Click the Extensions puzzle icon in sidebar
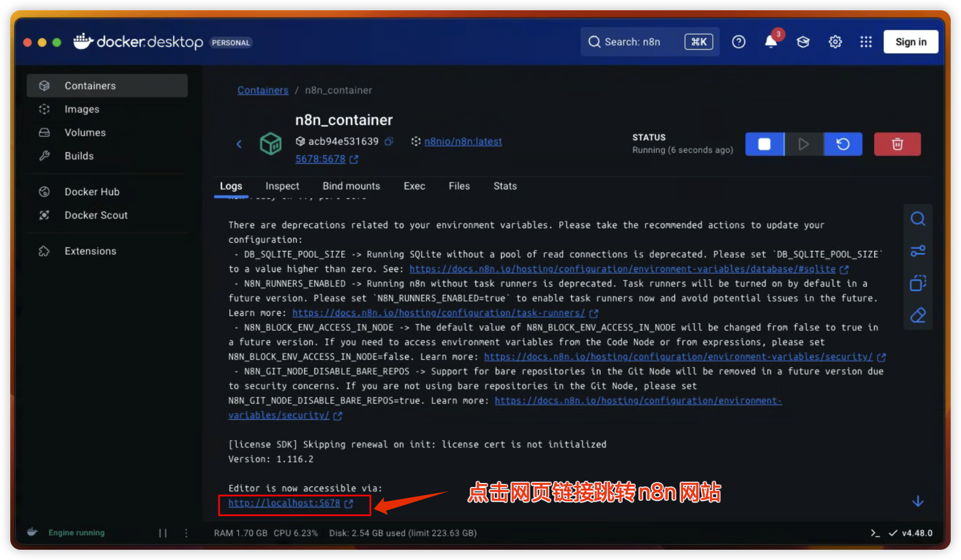The image size is (961, 560). point(44,251)
